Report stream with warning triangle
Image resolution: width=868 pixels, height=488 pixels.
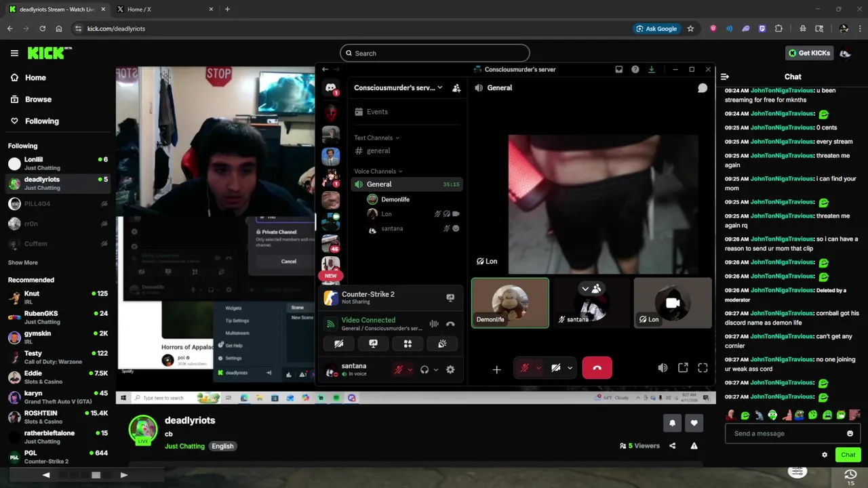tap(694, 446)
